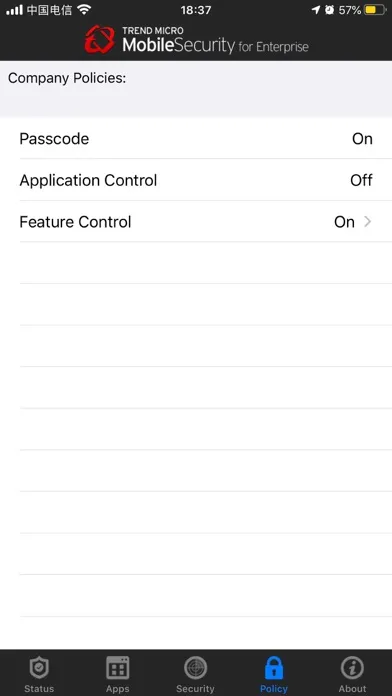Viewport: 392px width, 696px height.
Task: Tap the battery icon in status bar
Action: (x=375, y=10)
